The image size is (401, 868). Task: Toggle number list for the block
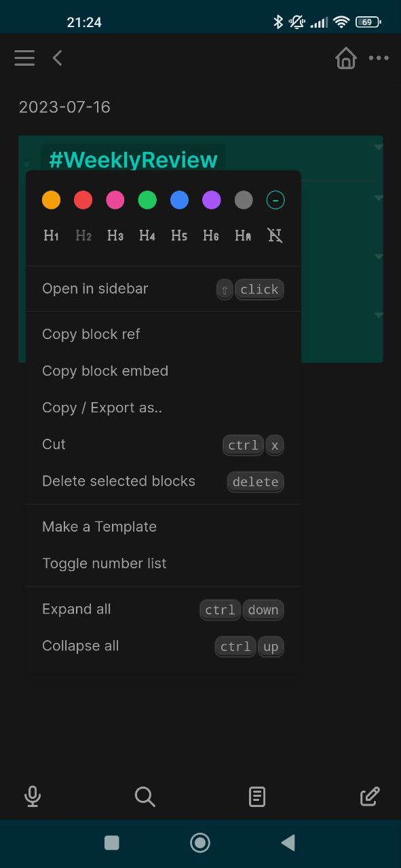(104, 563)
